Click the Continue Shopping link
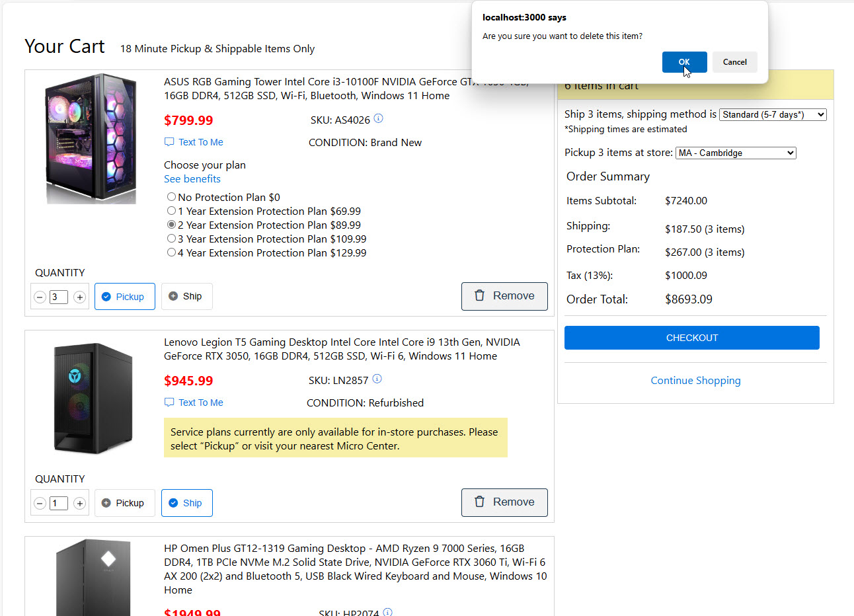The width and height of the screenshot is (854, 616). pos(695,381)
